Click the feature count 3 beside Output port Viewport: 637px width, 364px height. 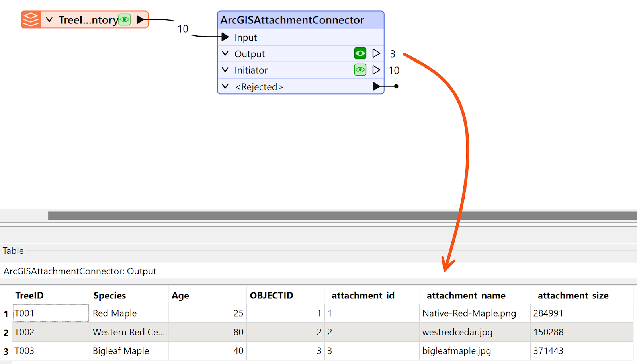[x=393, y=54]
